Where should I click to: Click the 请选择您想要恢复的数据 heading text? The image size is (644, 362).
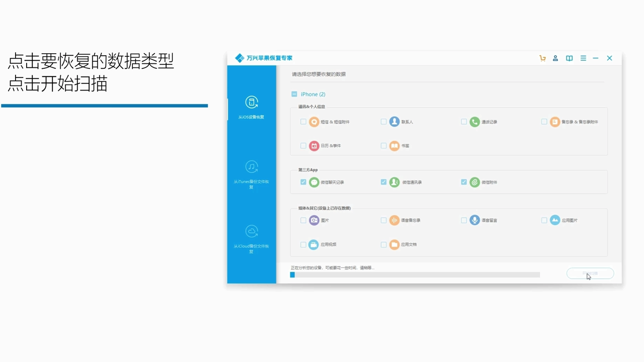(x=318, y=74)
